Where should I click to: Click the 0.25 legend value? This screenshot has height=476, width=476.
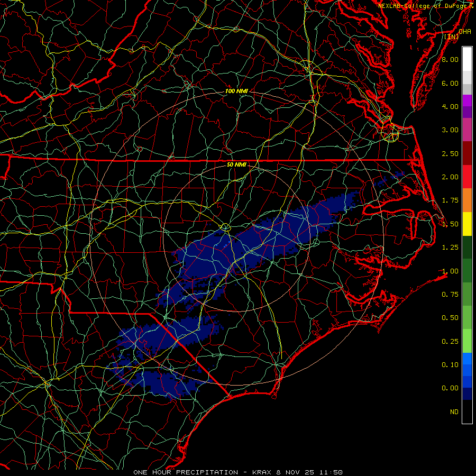click(450, 342)
